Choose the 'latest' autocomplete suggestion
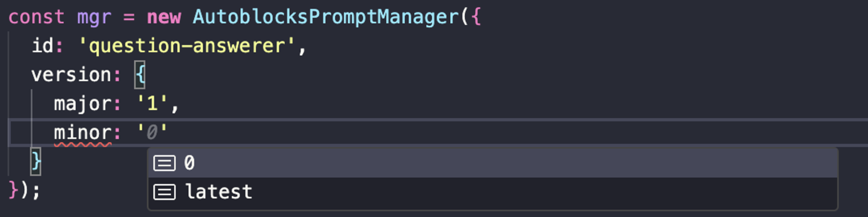The width and height of the screenshot is (868, 217). [219, 192]
